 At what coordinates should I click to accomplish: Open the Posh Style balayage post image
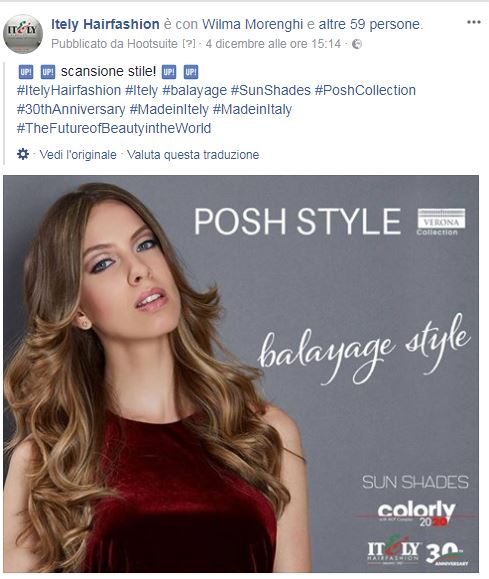tap(241, 374)
